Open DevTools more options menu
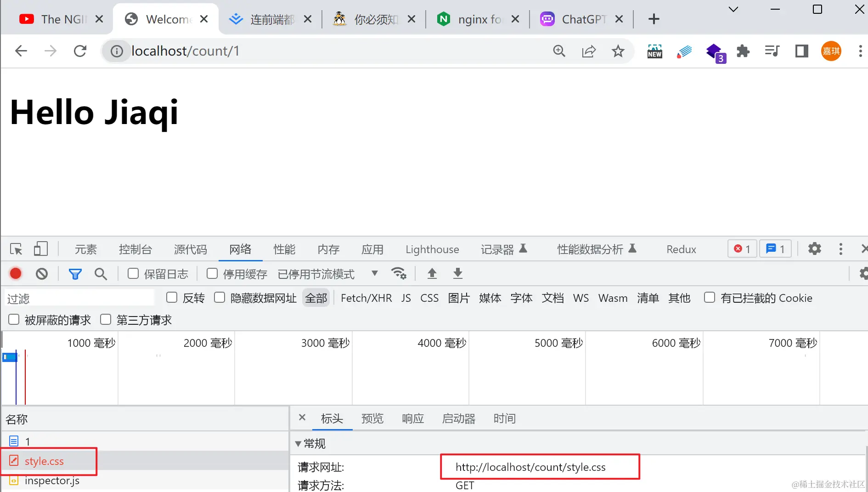This screenshot has width=868, height=492. coord(841,249)
